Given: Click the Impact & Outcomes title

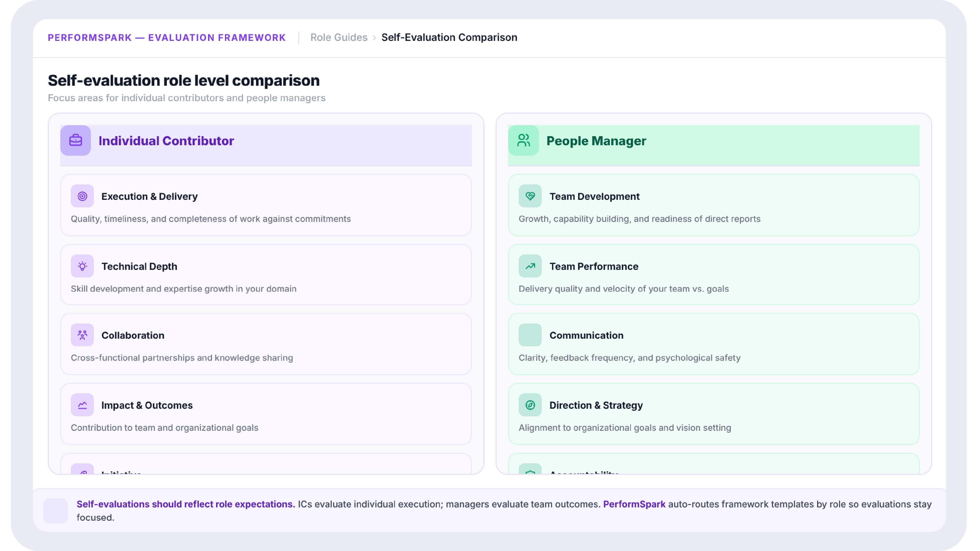Looking at the screenshot, I should click(147, 405).
